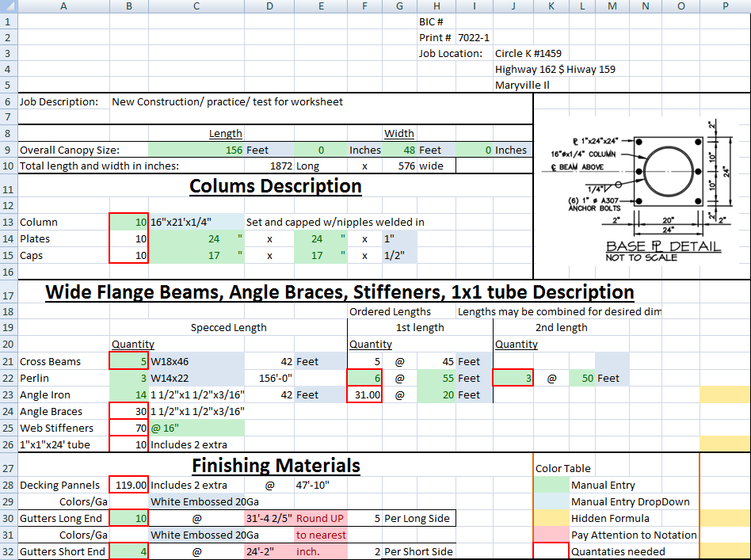Click Angle Iron ordered length 20
751x560 pixels.
pos(436,394)
